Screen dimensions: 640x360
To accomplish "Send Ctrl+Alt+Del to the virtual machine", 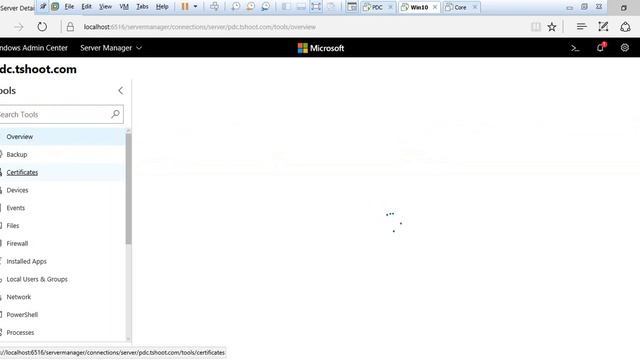I will [x=214, y=7].
